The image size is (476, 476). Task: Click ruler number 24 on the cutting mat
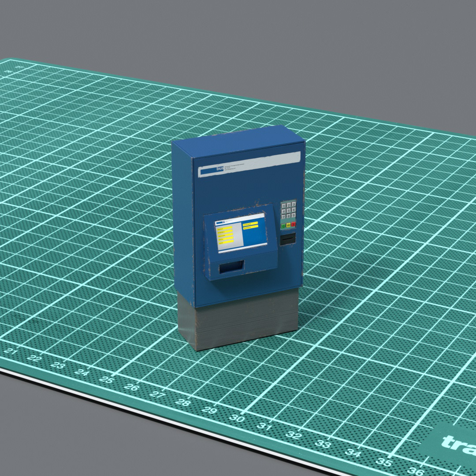[x=82, y=372]
